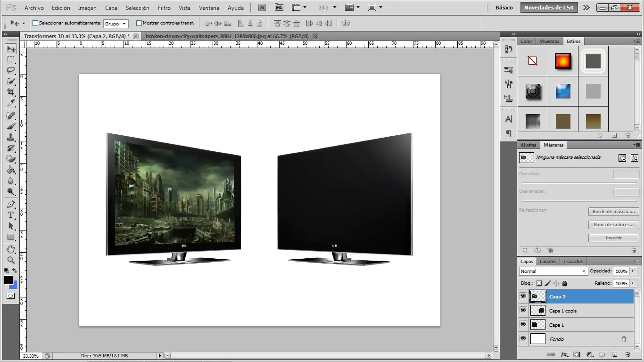Open the Relleno slider arrow
644x362 pixels.
pyautogui.click(x=633, y=283)
